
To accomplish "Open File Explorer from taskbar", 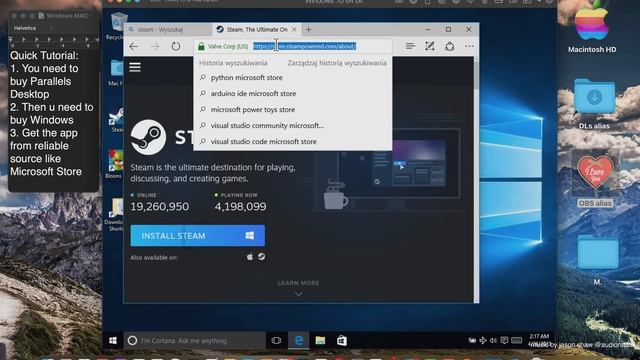I will 320,340.
